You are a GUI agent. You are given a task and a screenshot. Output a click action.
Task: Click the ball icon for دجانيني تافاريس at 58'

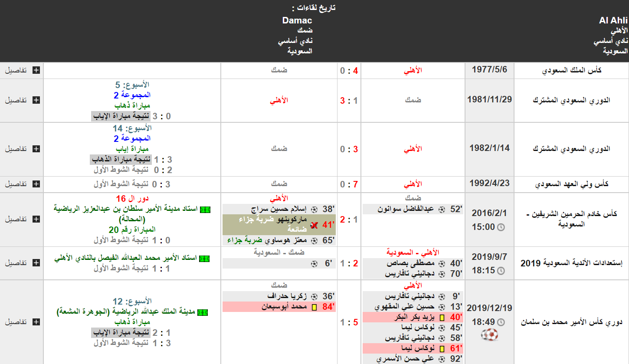point(442,338)
